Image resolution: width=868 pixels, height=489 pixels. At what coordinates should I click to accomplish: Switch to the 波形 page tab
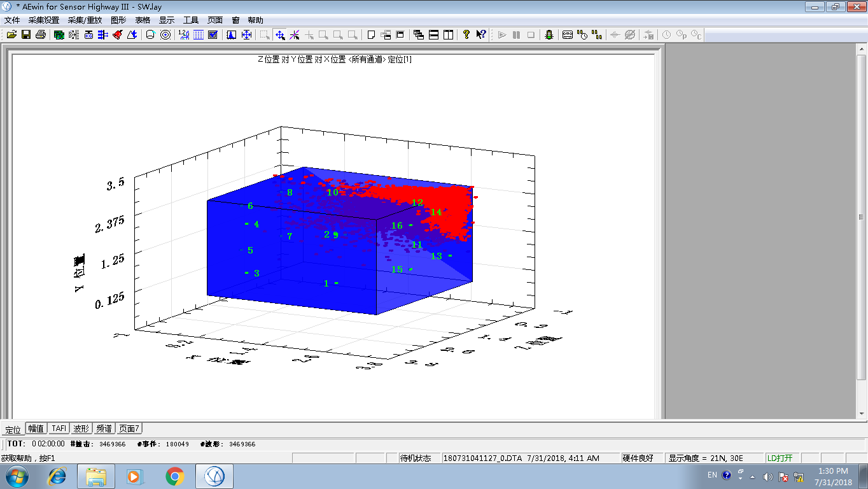81,429
